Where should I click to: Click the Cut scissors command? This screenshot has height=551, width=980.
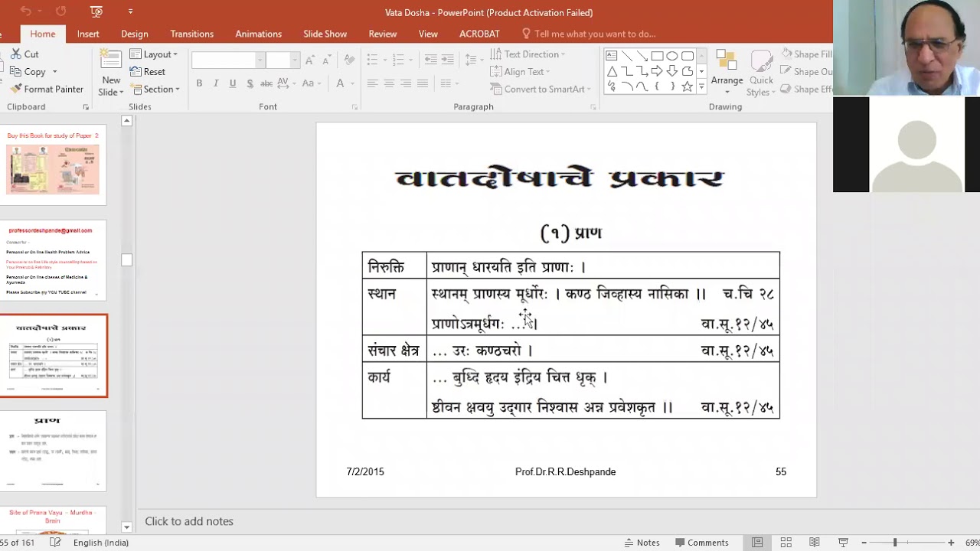coord(24,54)
